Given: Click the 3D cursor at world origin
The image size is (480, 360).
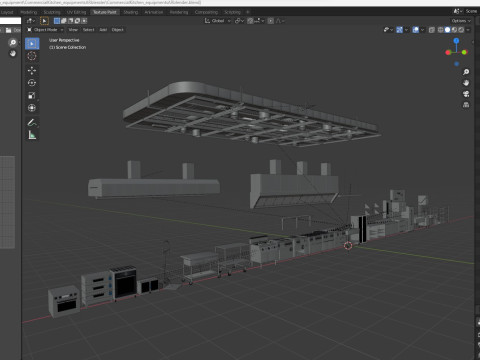Looking at the screenshot, I should pos(348,246).
